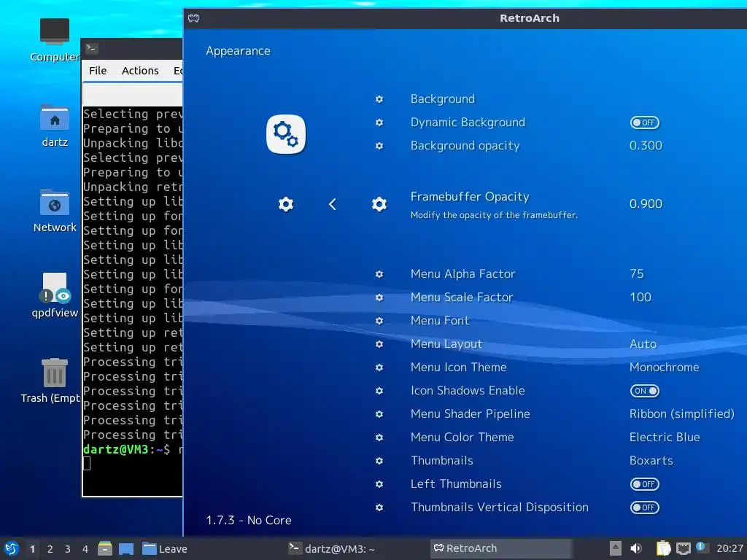This screenshot has height=560, width=747.
Task: Switch to workspace 4
Action: tap(85, 549)
